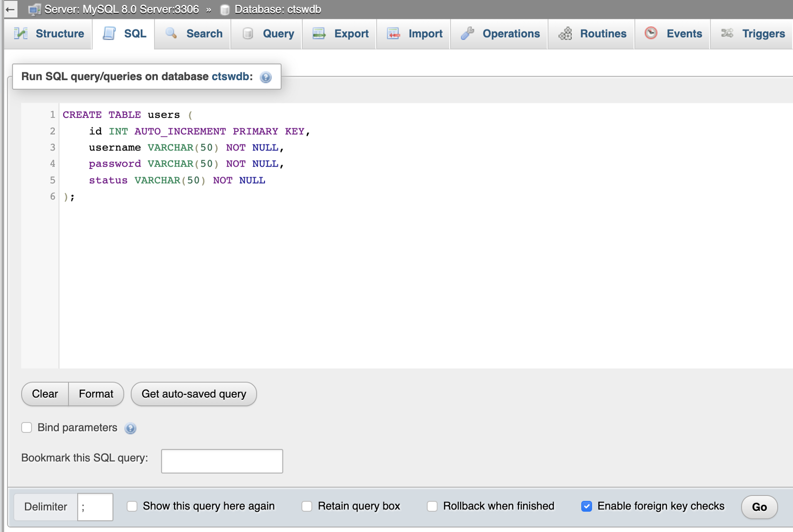793x532 pixels.
Task: Open the Search tab
Action: pyautogui.click(x=193, y=34)
